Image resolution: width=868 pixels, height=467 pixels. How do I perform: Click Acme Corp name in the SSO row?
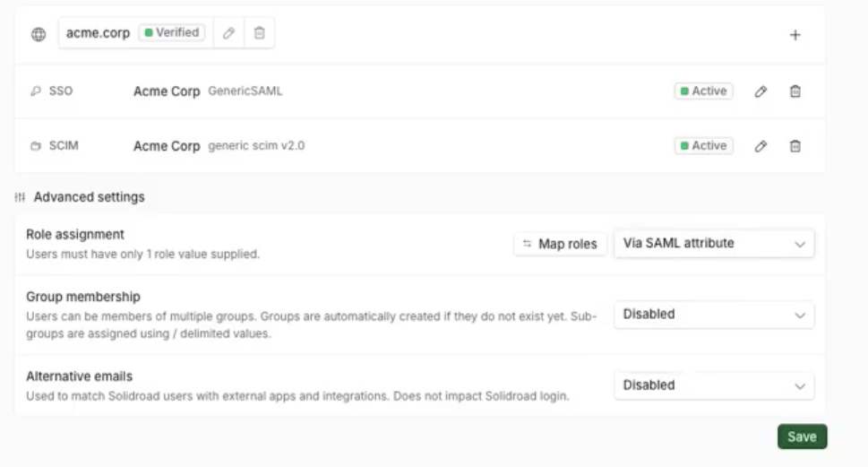[167, 91]
